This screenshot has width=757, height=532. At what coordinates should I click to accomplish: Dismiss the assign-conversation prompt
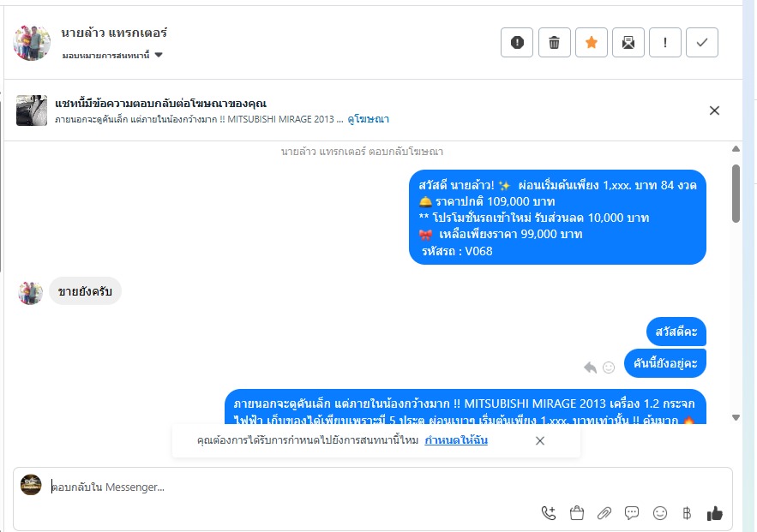tap(540, 441)
